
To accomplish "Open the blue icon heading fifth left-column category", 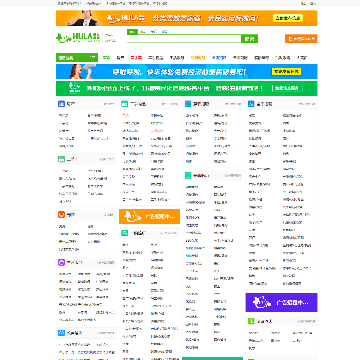I will coord(61,333).
